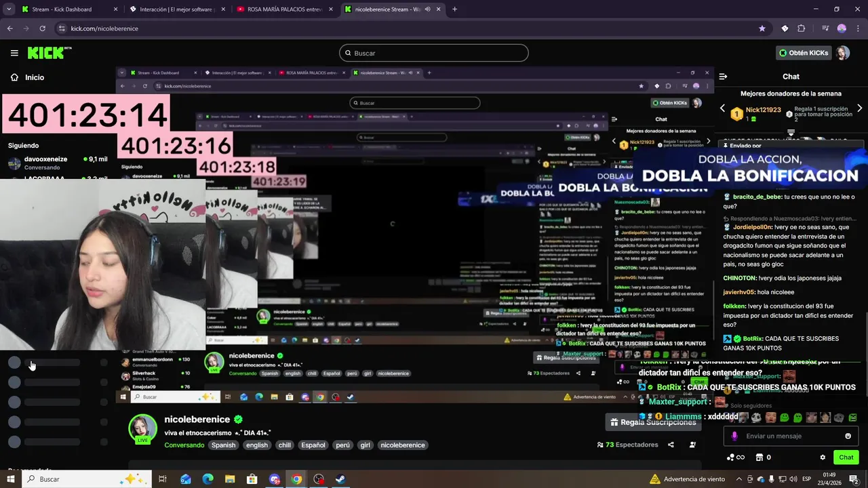The height and width of the screenshot is (488, 868).
Task: Select the girl tag
Action: tap(366, 445)
